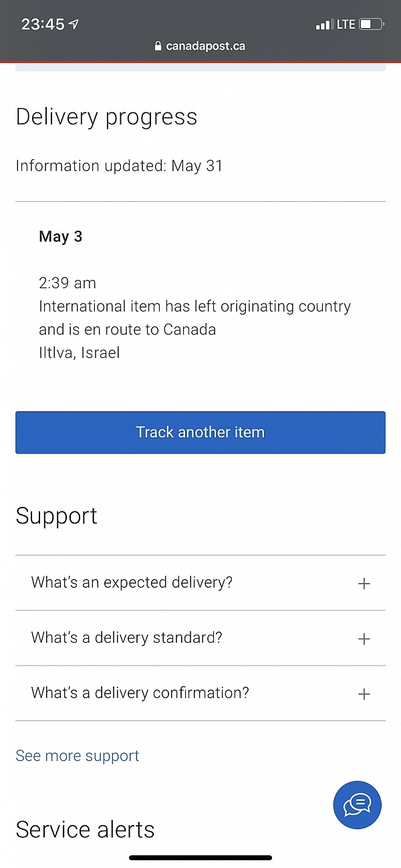Click the Service alerts heading
The height and width of the screenshot is (868, 401).
pos(85,830)
